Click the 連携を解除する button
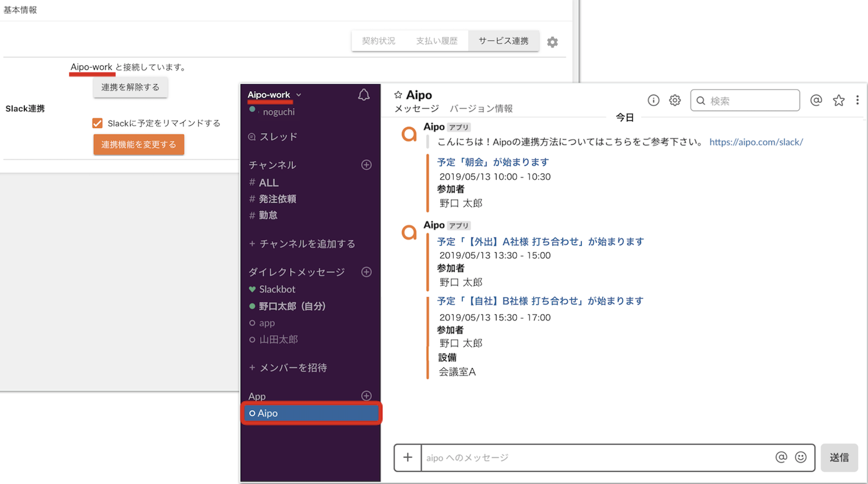 [x=130, y=87]
